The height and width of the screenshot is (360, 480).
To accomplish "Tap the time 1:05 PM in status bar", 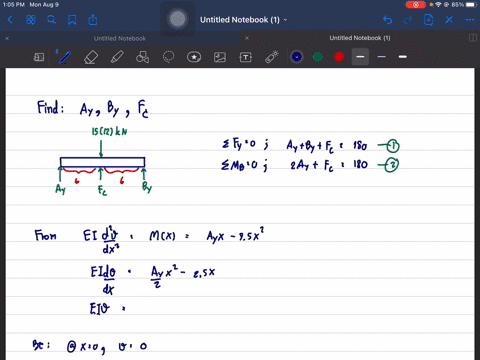I will coord(14,5).
